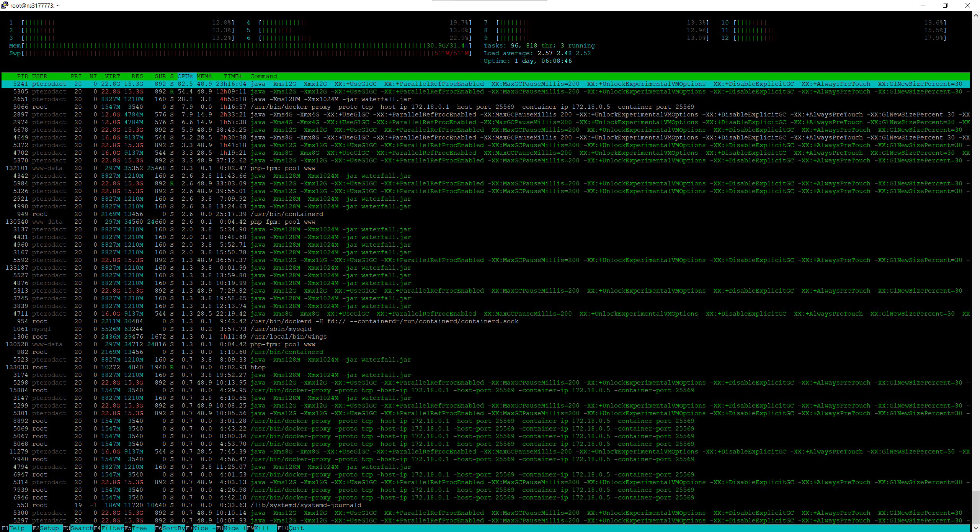Image resolution: width=980 pixels, height=532 pixels.
Task: Select the mysqld process row
Action: point(281,329)
